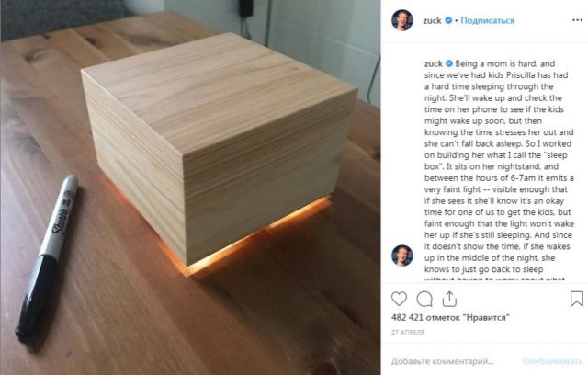The height and width of the screenshot is (375, 588).
Task: Click the zuck username in the header
Action: [x=432, y=20]
